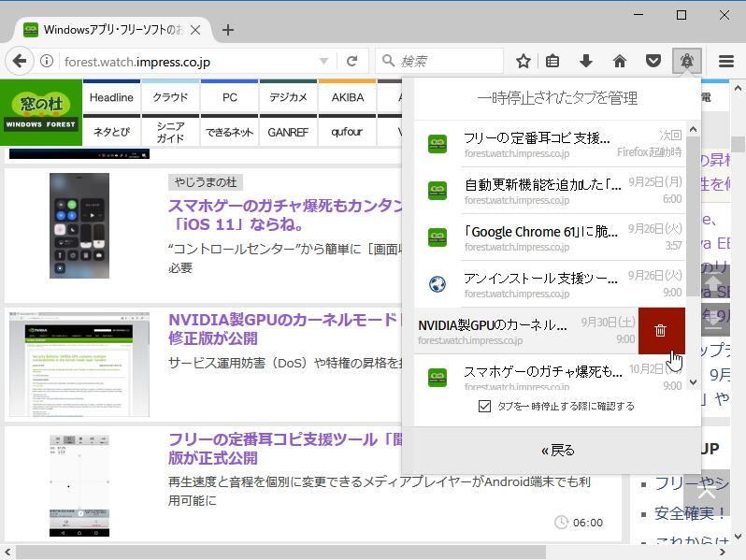This screenshot has height=560, width=746.
Task: Click the Android player app thumbnail
Action: tap(79, 484)
